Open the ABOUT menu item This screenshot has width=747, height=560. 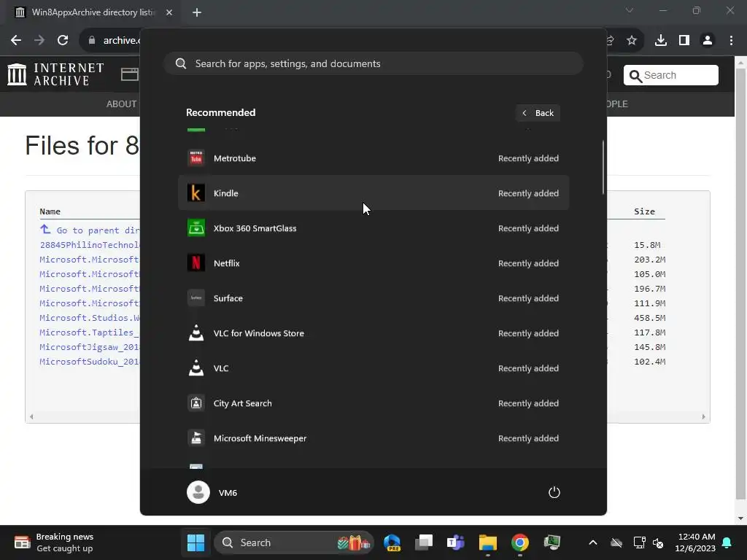coord(121,104)
